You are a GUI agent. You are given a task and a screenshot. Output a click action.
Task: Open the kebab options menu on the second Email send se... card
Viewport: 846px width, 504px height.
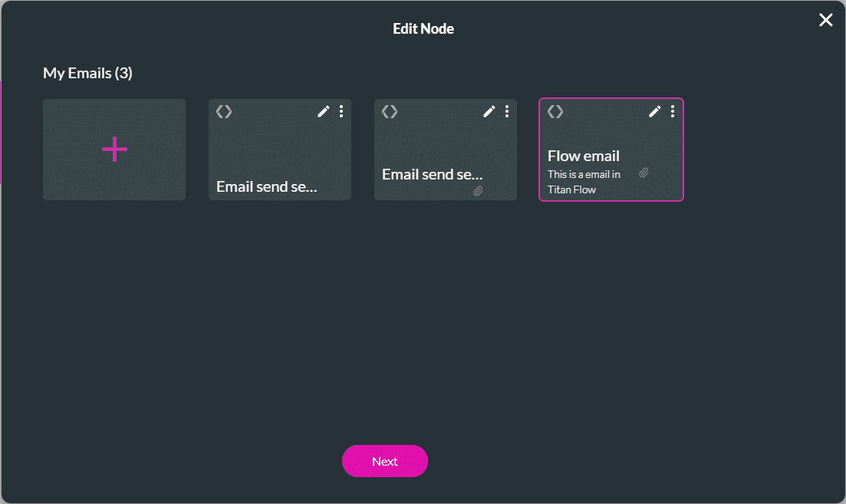click(507, 111)
